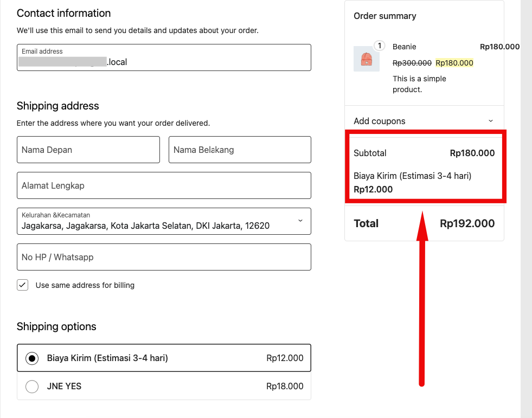The width and height of the screenshot is (532, 418).
Task: Click the chevron icon beside Add coupons
Action: (x=491, y=121)
